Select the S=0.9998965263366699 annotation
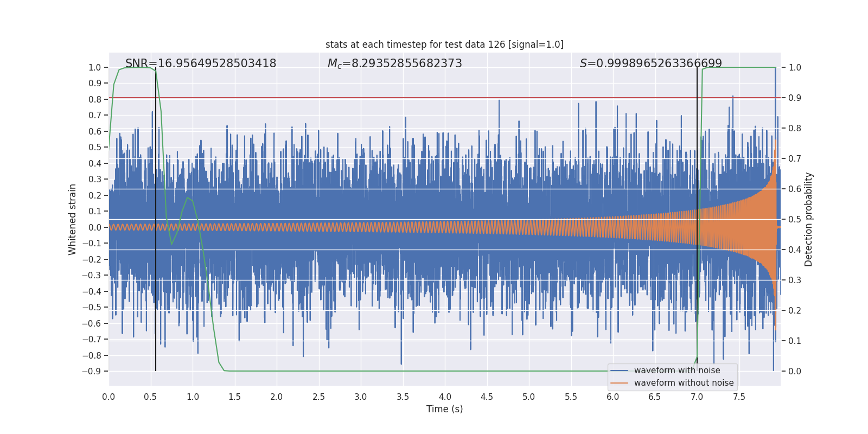 click(x=650, y=63)
